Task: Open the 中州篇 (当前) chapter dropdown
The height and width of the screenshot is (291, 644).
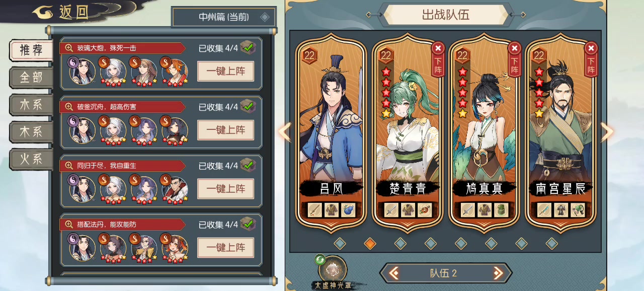Action: coord(224,17)
